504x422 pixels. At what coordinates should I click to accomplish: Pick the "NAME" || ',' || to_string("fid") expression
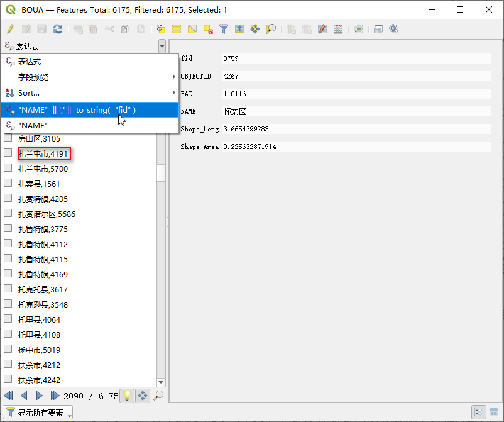coord(90,110)
